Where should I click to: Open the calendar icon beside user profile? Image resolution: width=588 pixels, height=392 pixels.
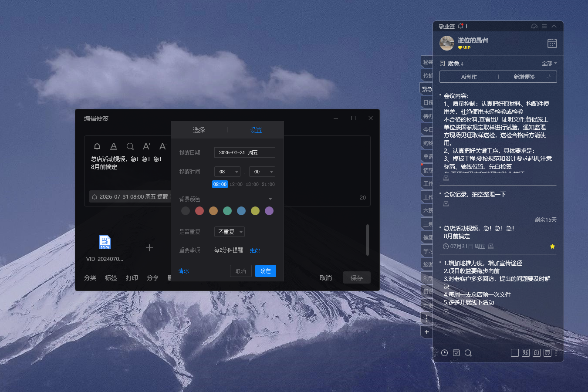point(552,43)
